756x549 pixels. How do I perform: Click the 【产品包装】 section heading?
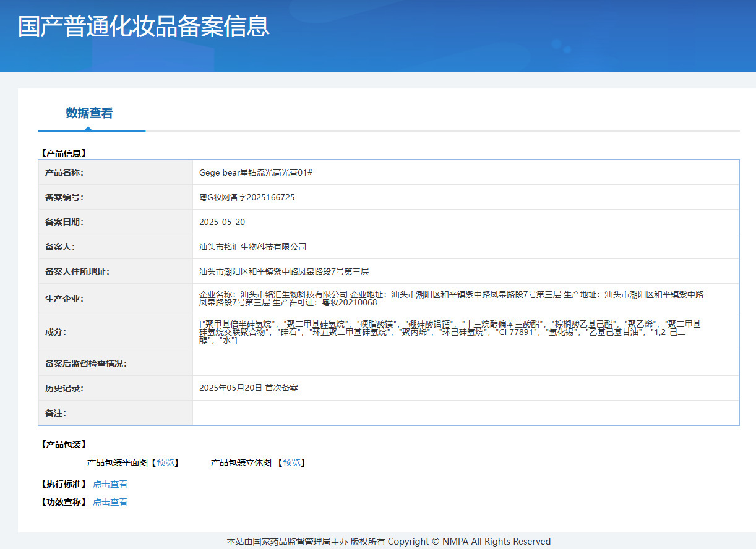coord(62,445)
